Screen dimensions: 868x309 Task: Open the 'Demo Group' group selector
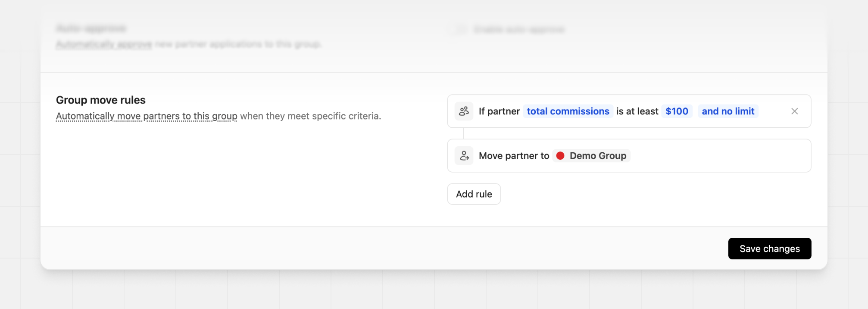591,155
